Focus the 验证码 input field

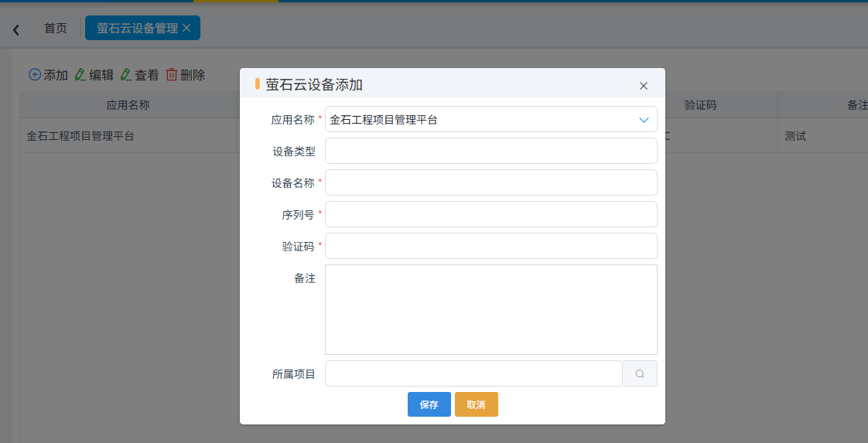[x=491, y=246]
